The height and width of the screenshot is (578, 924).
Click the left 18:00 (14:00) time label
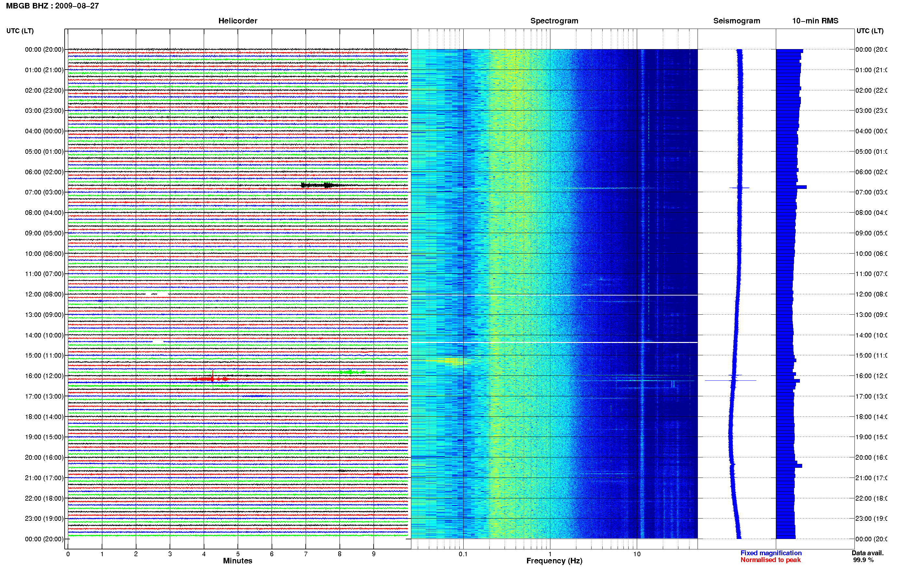[44, 417]
